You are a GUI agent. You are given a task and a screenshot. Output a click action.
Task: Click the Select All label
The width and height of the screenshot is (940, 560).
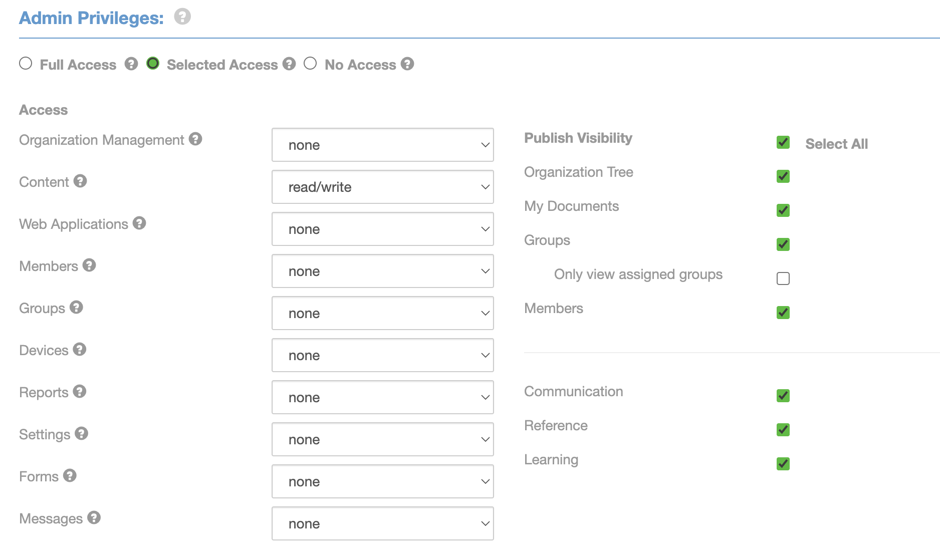click(x=836, y=144)
